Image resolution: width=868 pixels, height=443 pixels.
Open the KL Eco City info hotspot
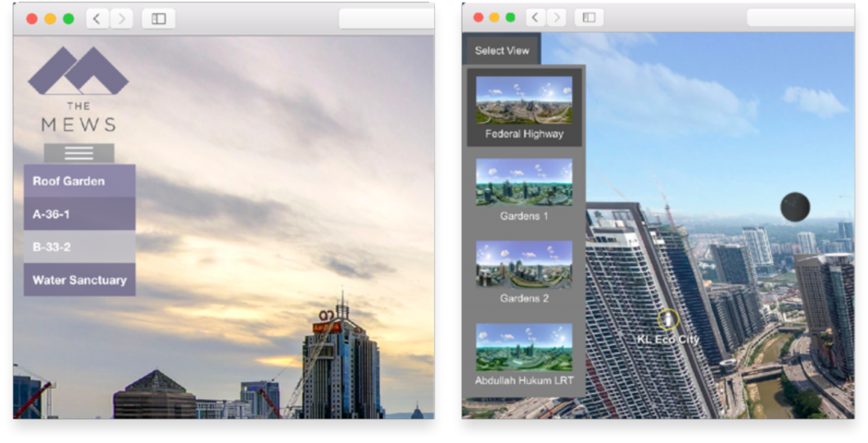(x=668, y=319)
